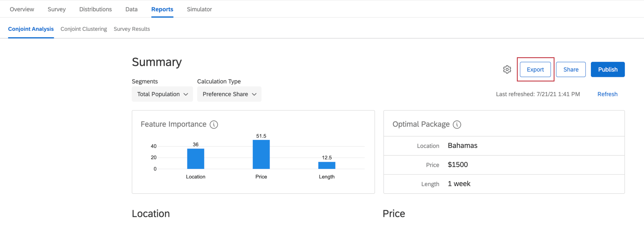Click the Location bar in chart
Viewport: 644px width, 226px height.
196,159
